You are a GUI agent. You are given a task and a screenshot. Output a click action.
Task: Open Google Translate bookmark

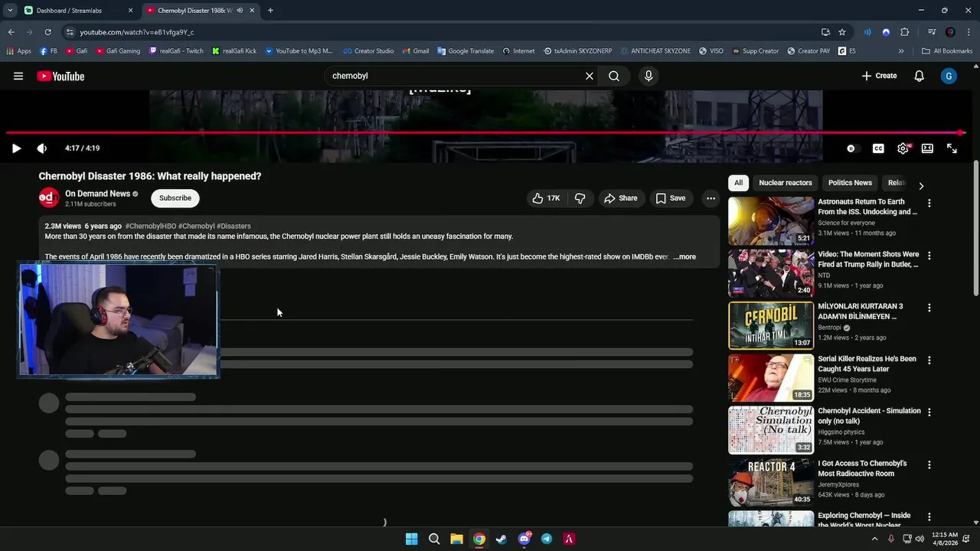click(x=465, y=51)
